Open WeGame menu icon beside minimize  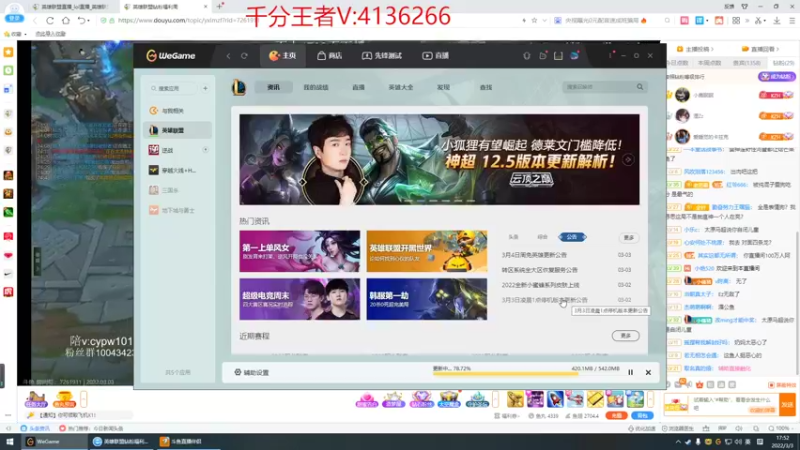610,55
